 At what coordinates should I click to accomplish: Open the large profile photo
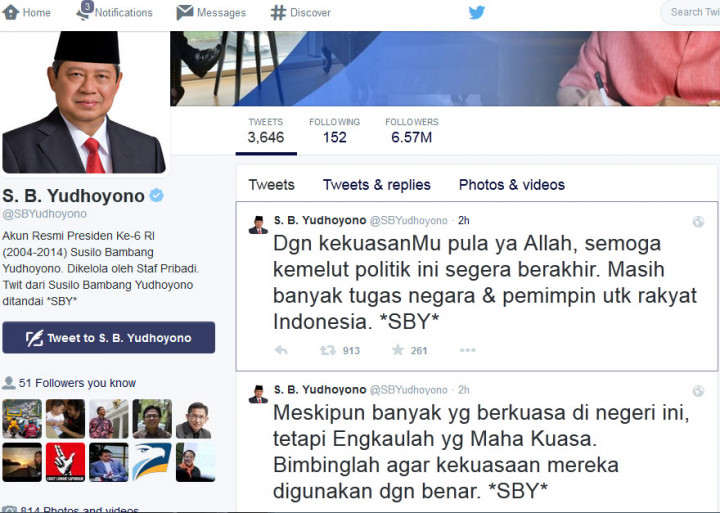(84, 102)
